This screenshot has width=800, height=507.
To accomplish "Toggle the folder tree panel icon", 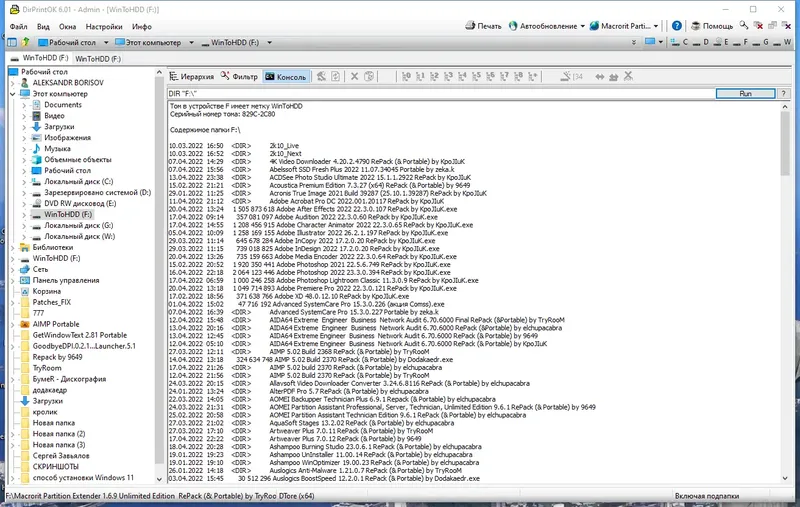I will click(x=12, y=43).
